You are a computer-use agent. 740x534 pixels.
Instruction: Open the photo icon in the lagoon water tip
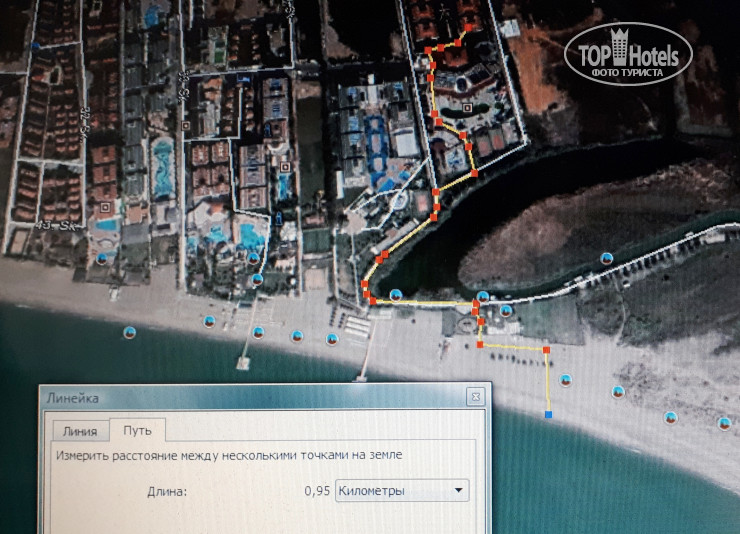(396, 295)
